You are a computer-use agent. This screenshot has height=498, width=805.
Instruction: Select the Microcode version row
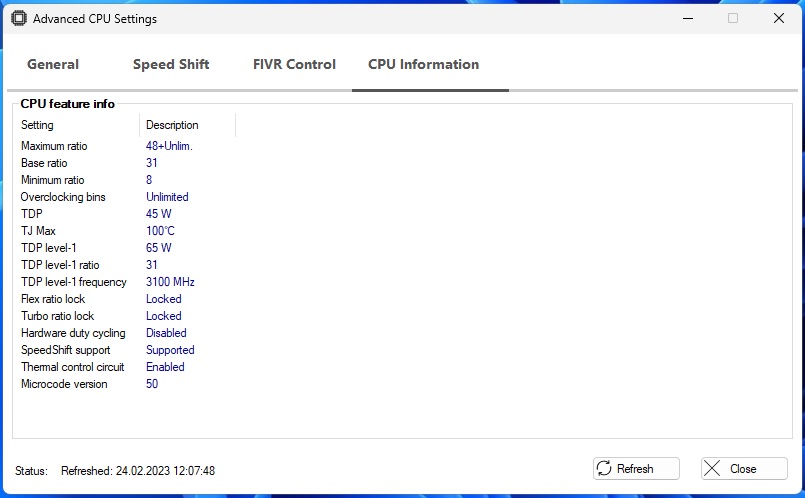pyautogui.click(x=64, y=384)
